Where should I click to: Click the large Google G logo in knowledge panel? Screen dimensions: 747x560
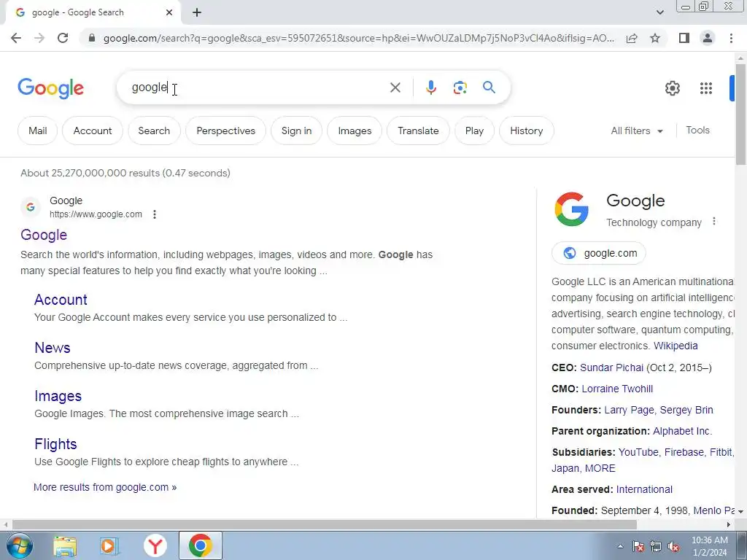[572, 209]
